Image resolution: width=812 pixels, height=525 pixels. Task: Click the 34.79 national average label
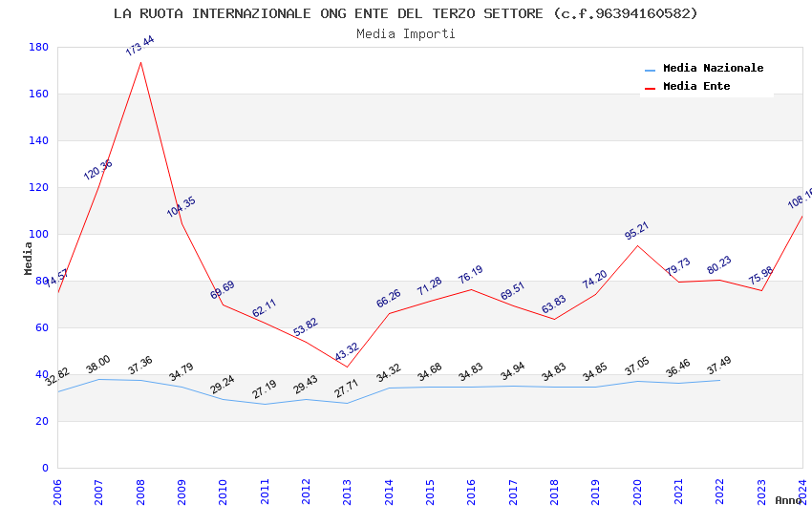coord(182,372)
